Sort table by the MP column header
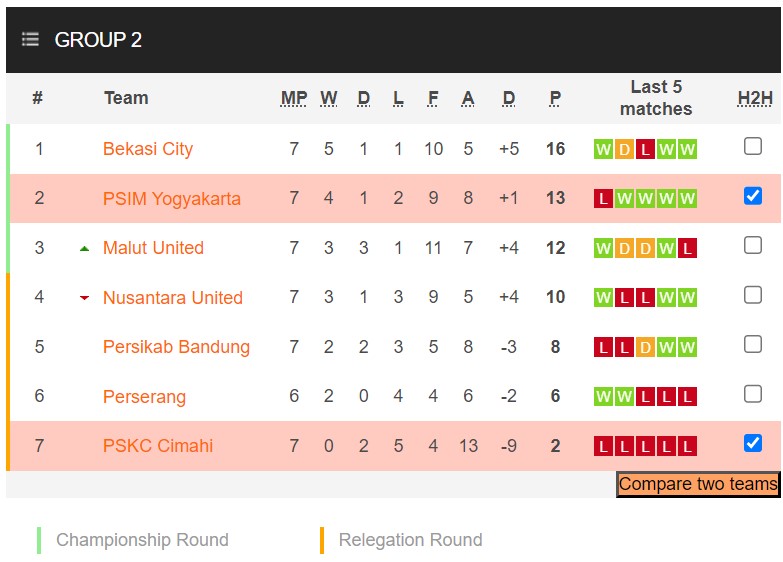783x562 pixels. [294, 98]
